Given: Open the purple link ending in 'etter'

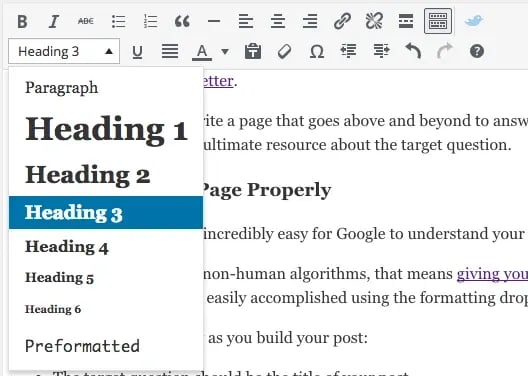Looking at the screenshot, I should tap(218, 81).
